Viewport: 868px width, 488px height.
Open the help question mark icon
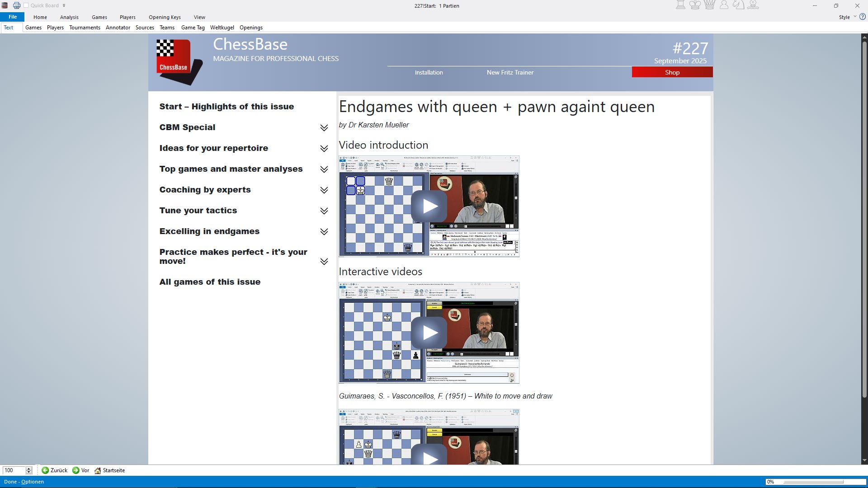pos(863,17)
